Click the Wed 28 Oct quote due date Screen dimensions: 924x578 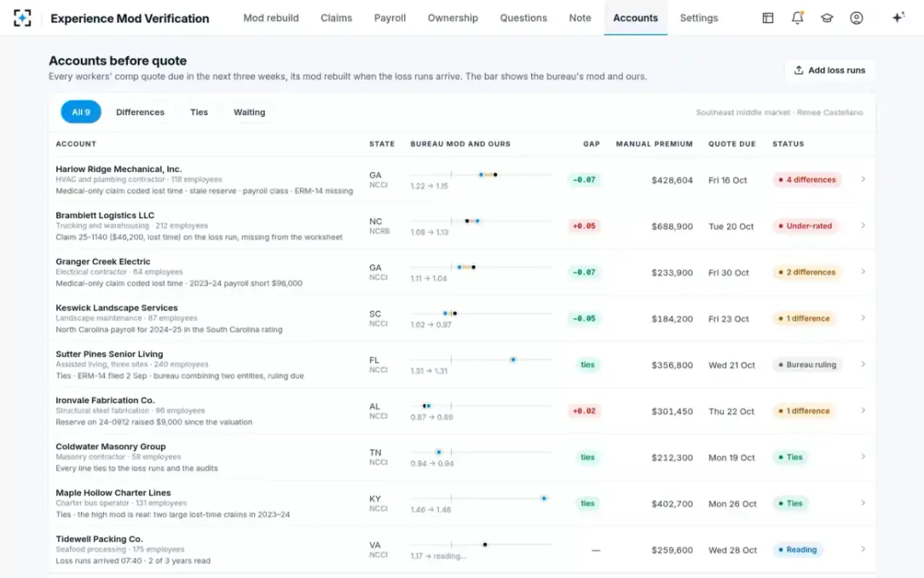(732, 549)
